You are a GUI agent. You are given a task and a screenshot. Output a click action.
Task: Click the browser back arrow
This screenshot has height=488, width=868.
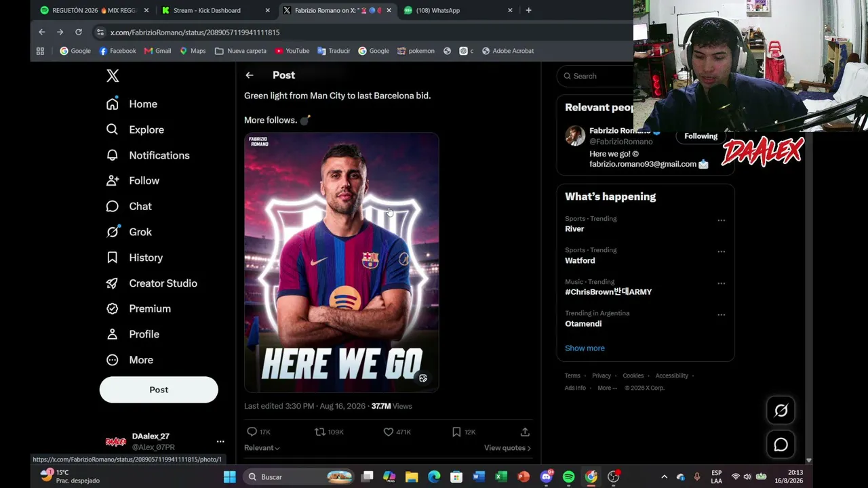coord(42,32)
